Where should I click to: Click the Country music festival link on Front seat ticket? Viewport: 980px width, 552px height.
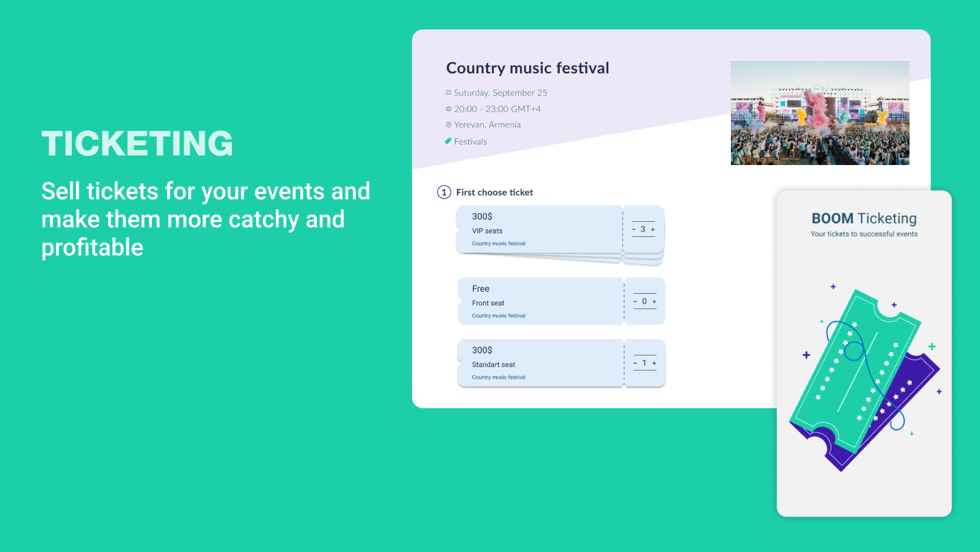(499, 316)
